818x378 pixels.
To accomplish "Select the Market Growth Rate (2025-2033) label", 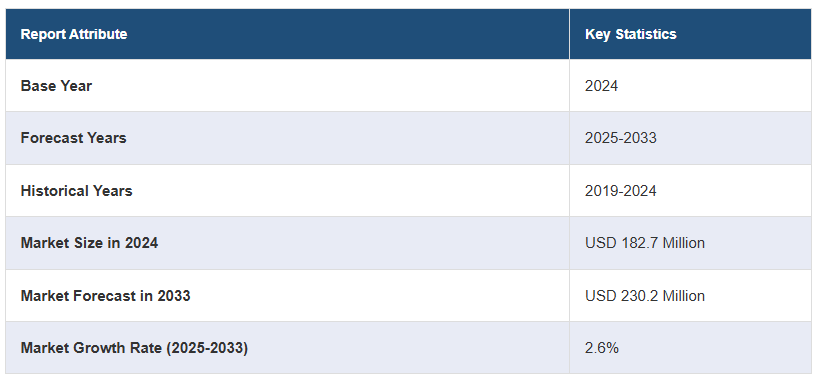I will tap(134, 348).
